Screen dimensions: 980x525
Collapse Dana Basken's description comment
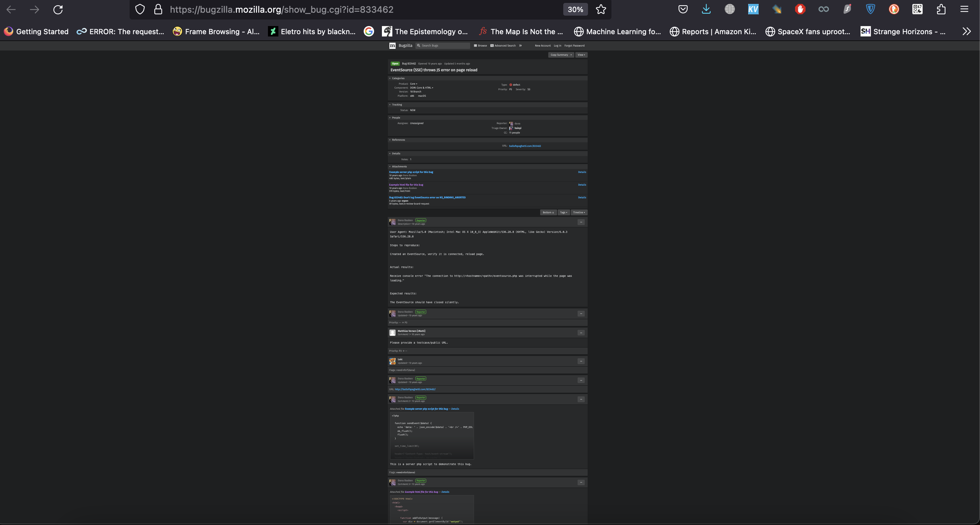click(581, 222)
